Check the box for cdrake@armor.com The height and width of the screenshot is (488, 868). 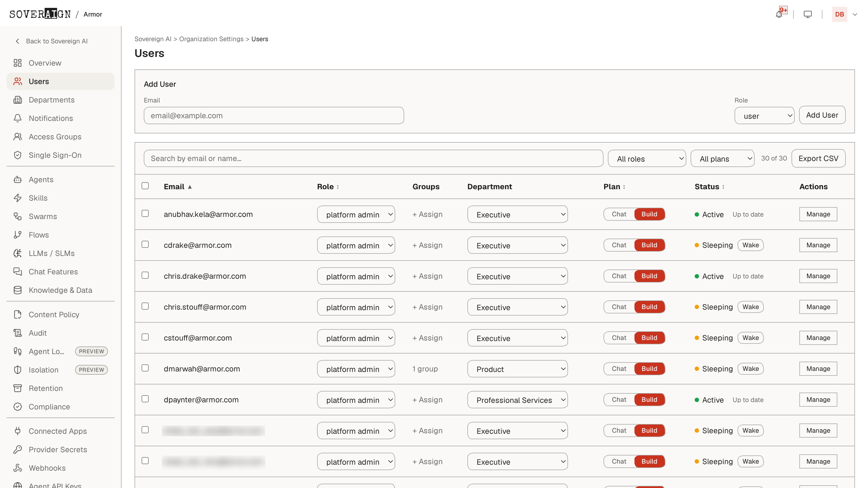[x=145, y=245]
